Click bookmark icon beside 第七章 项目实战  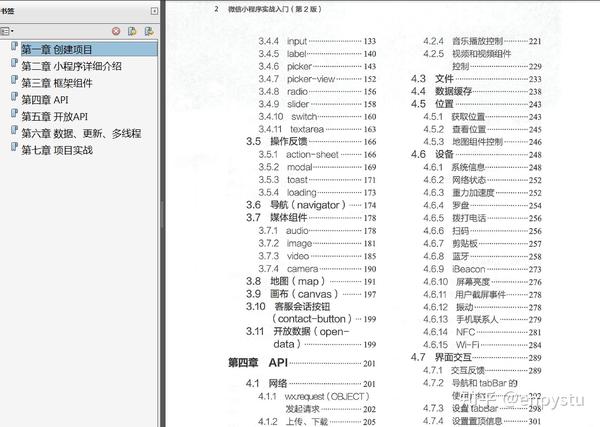coord(14,147)
